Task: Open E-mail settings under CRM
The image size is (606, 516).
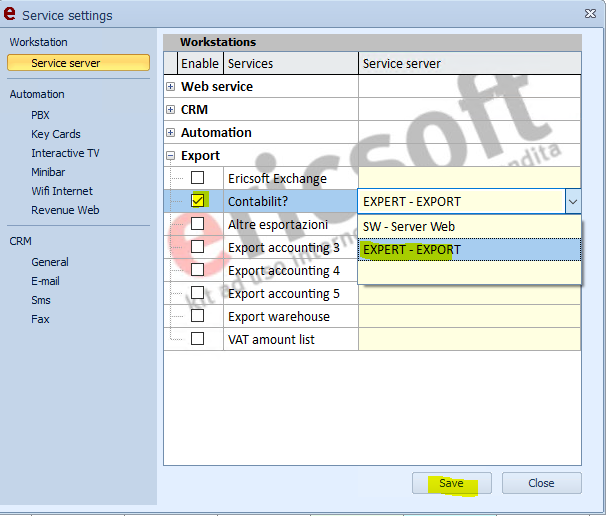Action: coord(46,281)
